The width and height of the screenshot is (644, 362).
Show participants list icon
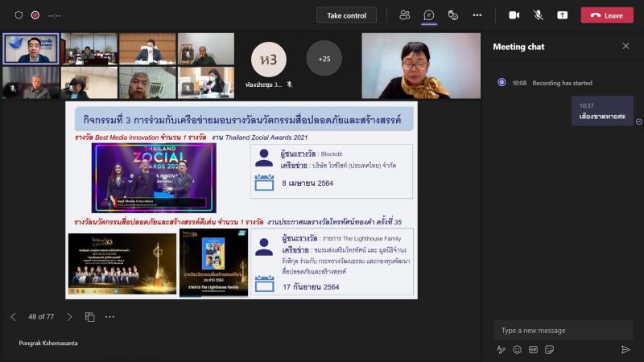(x=405, y=15)
